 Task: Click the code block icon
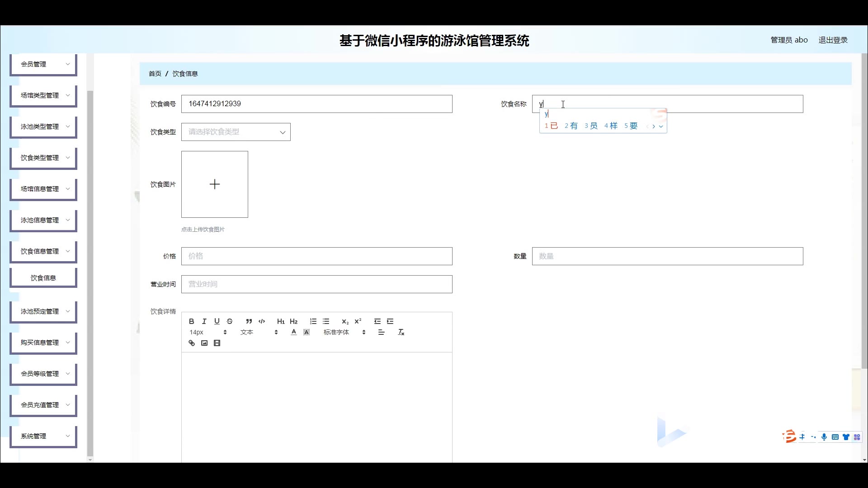(x=262, y=321)
